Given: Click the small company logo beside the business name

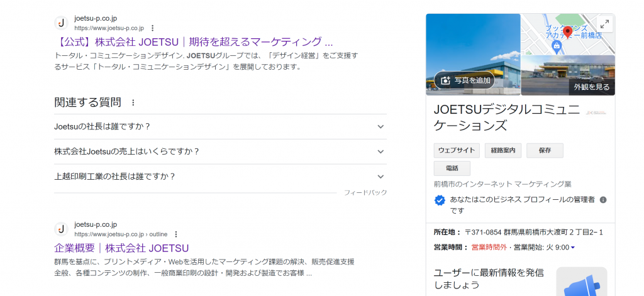Looking at the screenshot, I should point(596,112).
